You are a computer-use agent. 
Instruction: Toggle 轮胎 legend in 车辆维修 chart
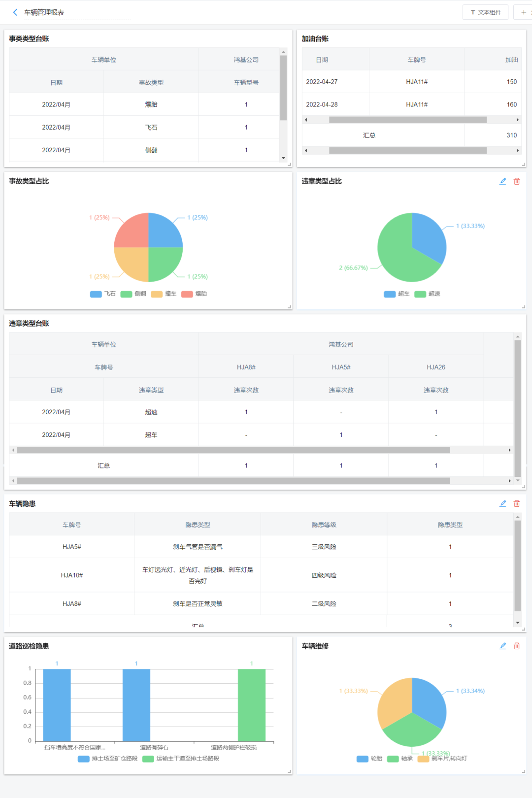(369, 759)
